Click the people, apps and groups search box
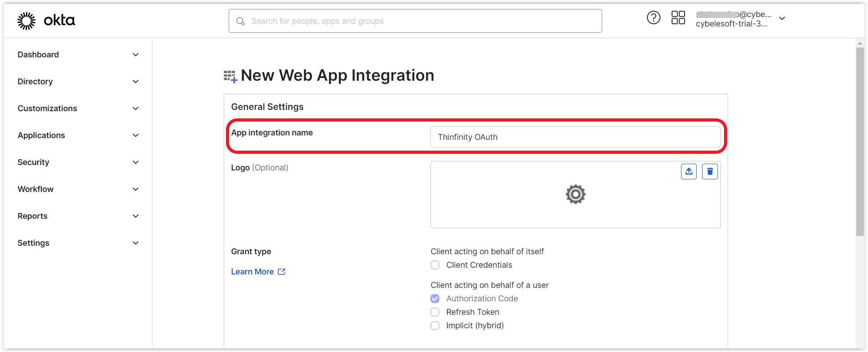 coord(415,21)
